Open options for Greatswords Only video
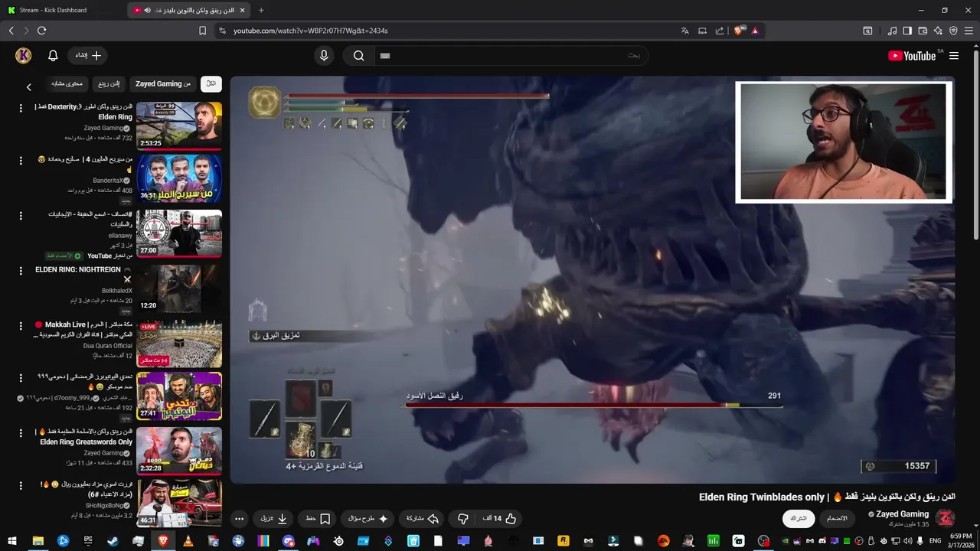 (x=21, y=433)
